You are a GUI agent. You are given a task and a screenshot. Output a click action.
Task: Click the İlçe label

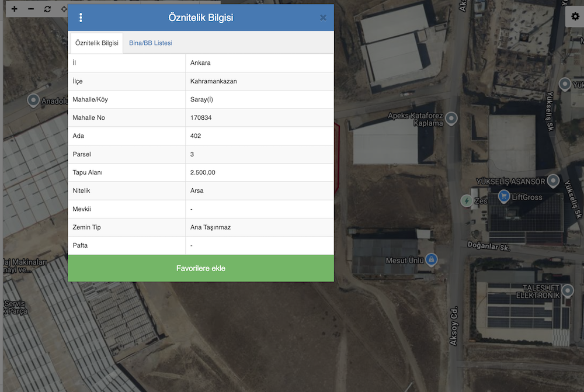[x=78, y=81]
